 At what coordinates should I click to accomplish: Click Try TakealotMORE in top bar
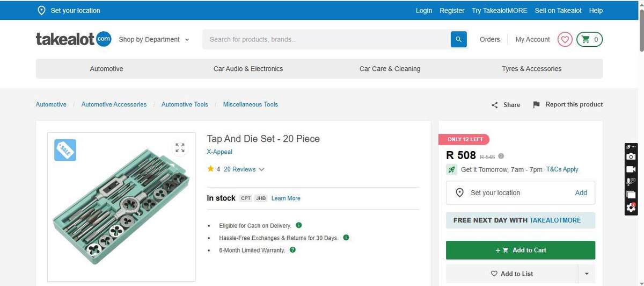(x=500, y=10)
